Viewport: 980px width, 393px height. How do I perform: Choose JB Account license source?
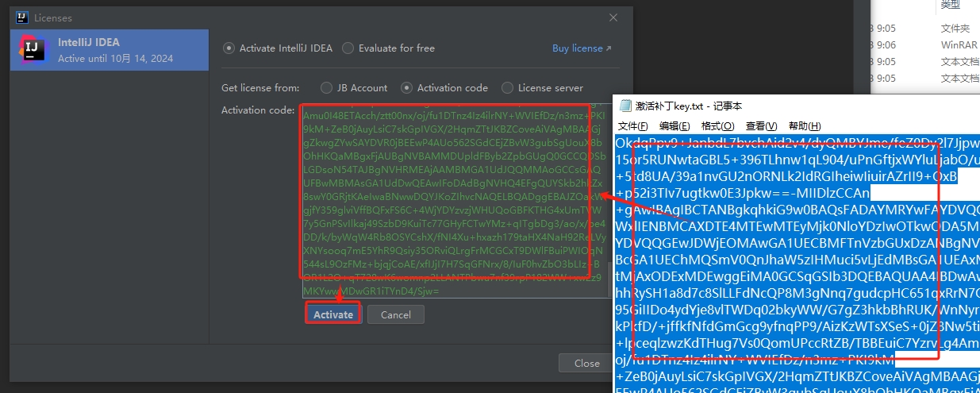tap(354, 88)
